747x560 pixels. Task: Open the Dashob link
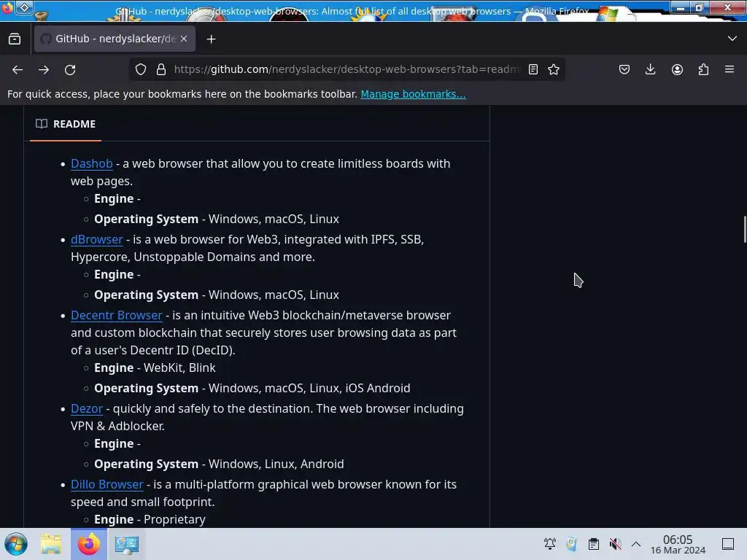click(x=91, y=163)
